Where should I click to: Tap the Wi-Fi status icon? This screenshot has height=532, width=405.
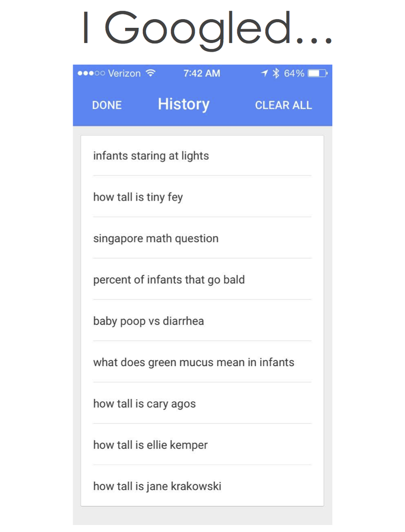150,73
